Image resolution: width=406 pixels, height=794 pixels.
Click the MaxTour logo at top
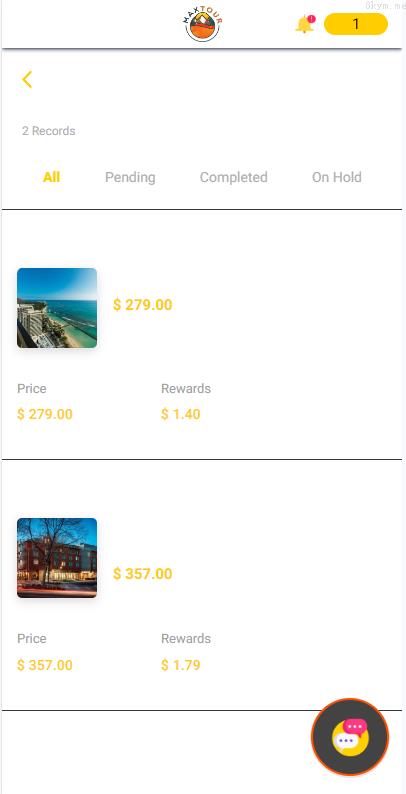202,25
